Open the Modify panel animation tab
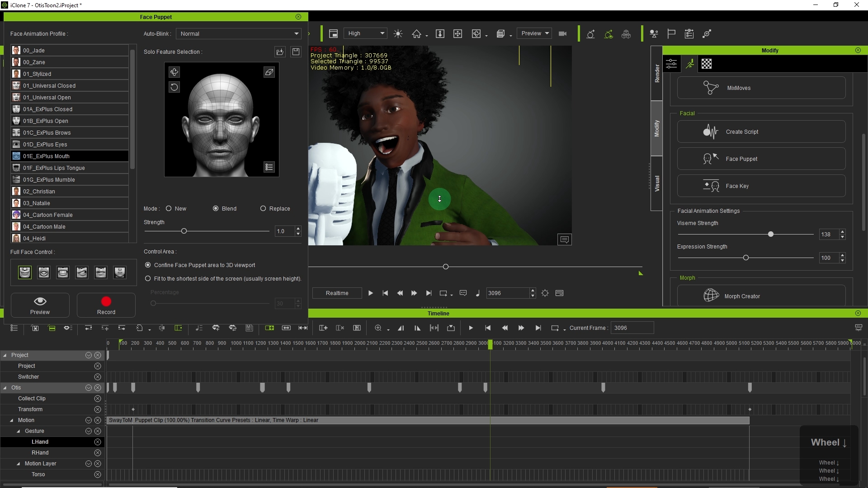The image size is (868, 488). pyautogui.click(x=689, y=64)
